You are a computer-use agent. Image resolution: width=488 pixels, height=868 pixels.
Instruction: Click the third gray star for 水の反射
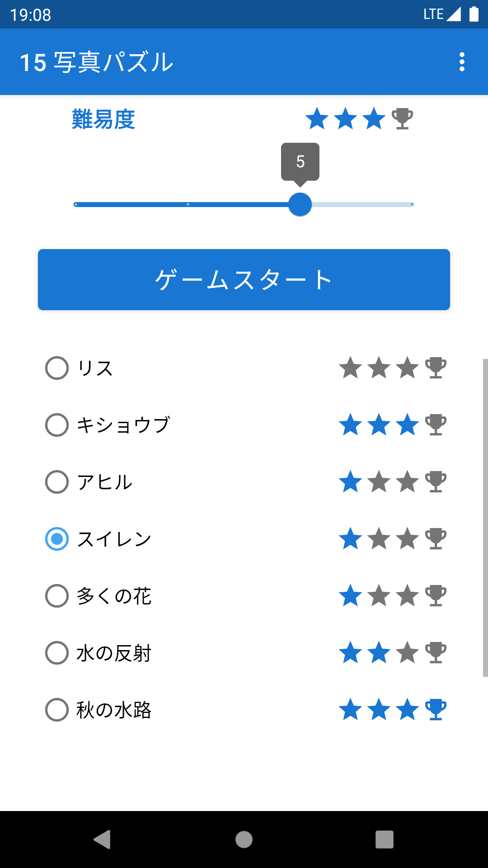coord(408,652)
